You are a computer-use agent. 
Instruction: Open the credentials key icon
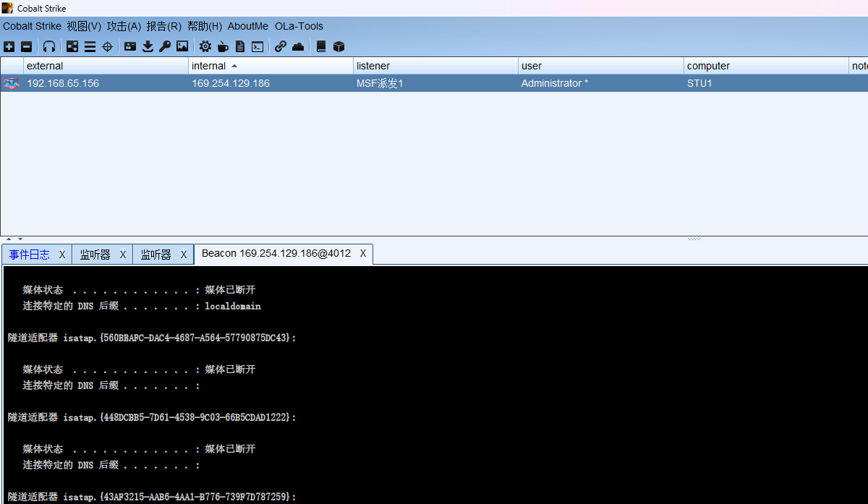coord(165,47)
